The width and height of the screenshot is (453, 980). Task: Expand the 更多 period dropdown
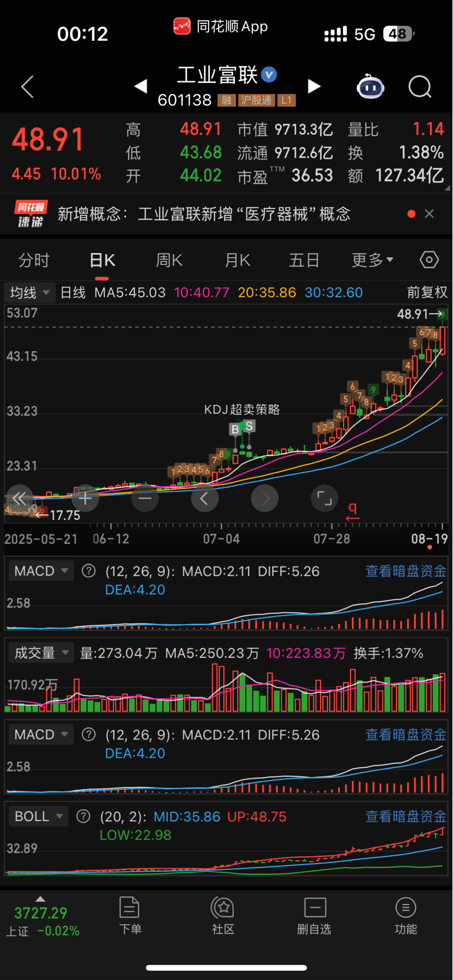pyautogui.click(x=373, y=260)
